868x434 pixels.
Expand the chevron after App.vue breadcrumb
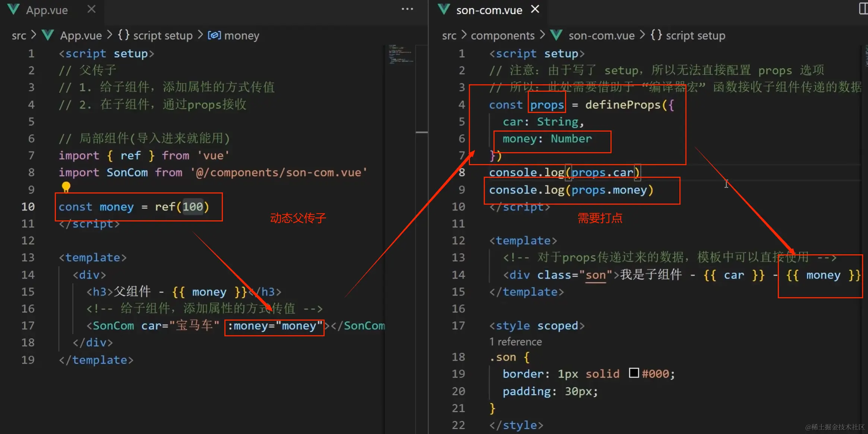click(109, 35)
